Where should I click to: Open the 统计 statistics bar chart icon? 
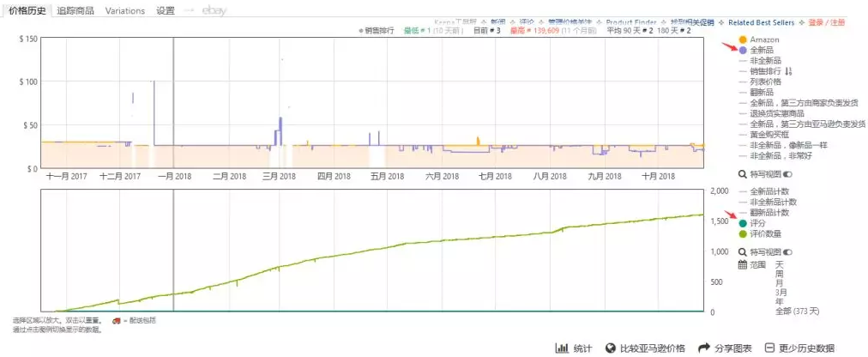(563, 348)
